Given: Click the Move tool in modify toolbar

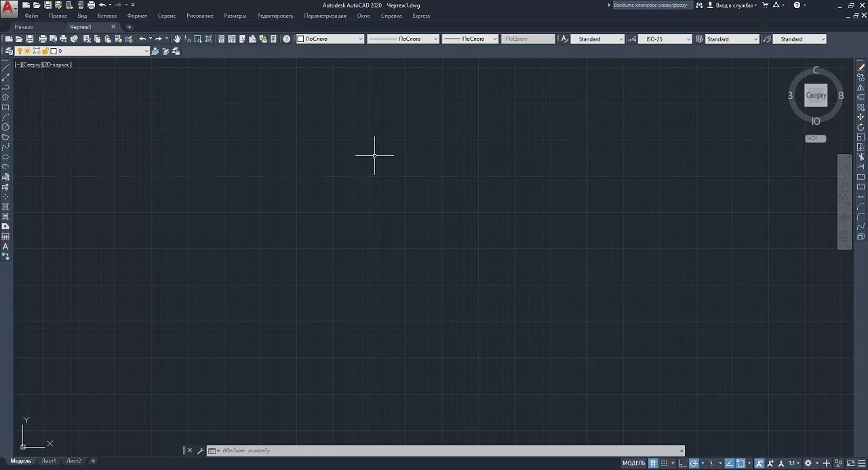Looking at the screenshot, I should coord(861,117).
